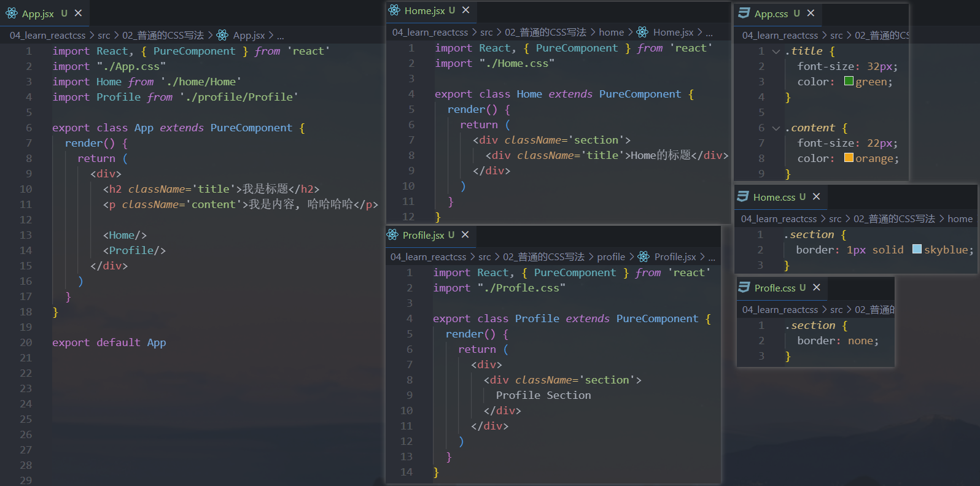Image resolution: width=980 pixels, height=486 pixels.
Task: Click the React icon on the Home.jsx tab
Action: 394,10
